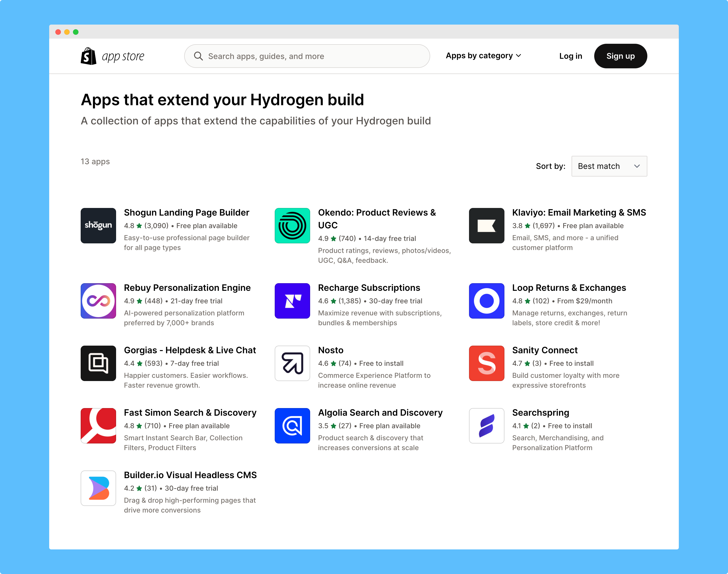Screen dimensions: 728x574
Task: Open the Recharge Subscriptions icon
Action: point(292,301)
